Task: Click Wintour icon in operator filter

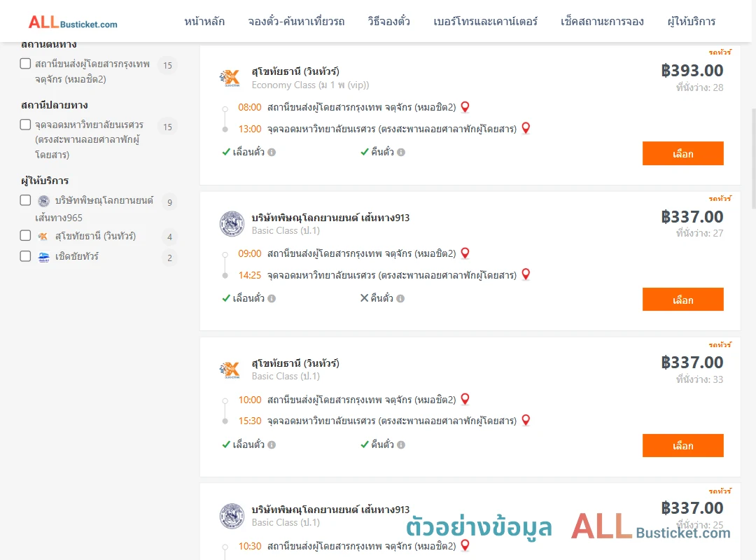Action: pyautogui.click(x=43, y=237)
